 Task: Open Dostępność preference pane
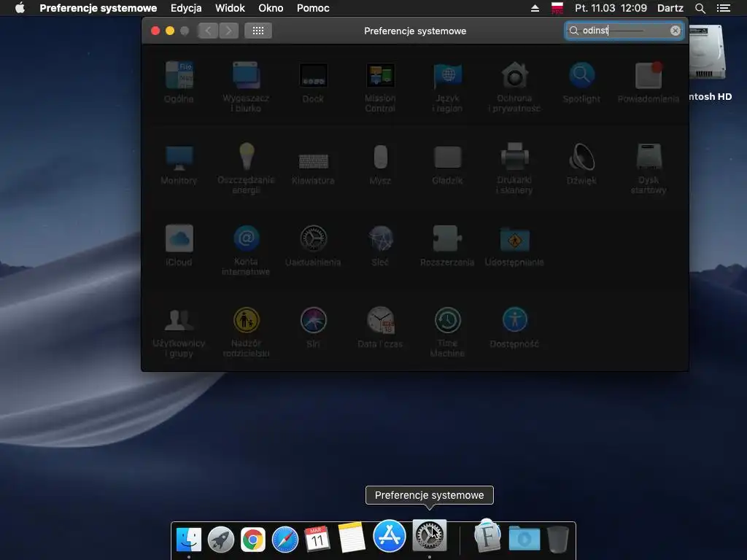click(514, 327)
